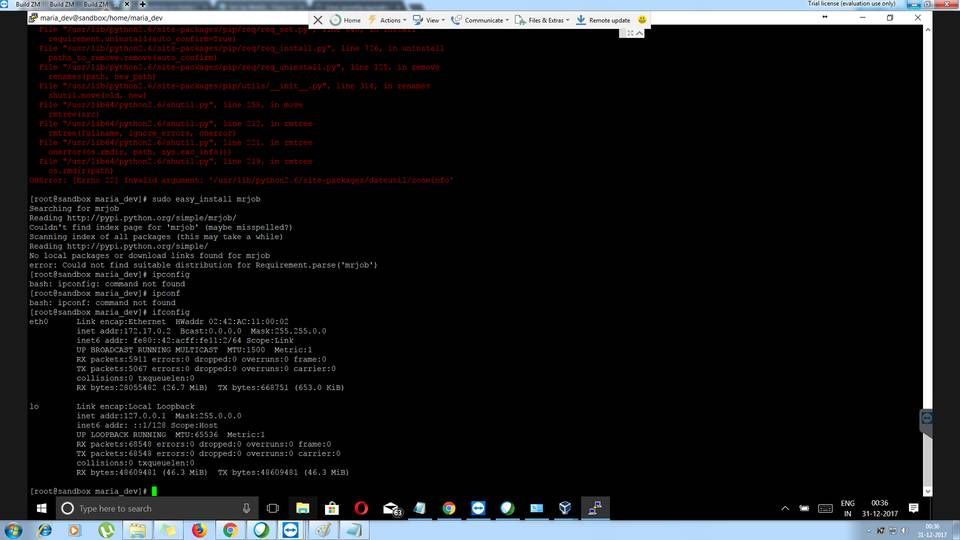This screenshot has height=540, width=960.
Task: Open the Mail app with 63 badge
Action: (x=391, y=508)
